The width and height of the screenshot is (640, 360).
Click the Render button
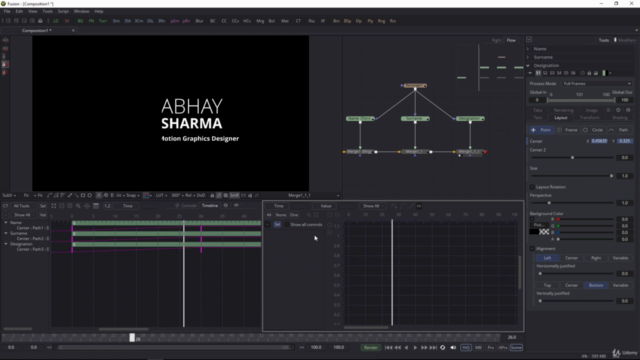coord(371,348)
